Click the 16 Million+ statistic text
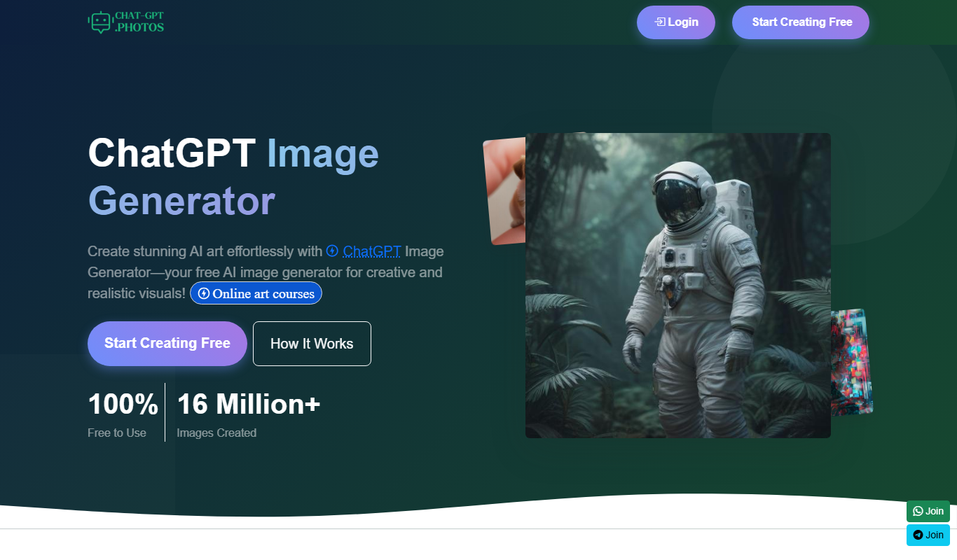 (249, 405)
